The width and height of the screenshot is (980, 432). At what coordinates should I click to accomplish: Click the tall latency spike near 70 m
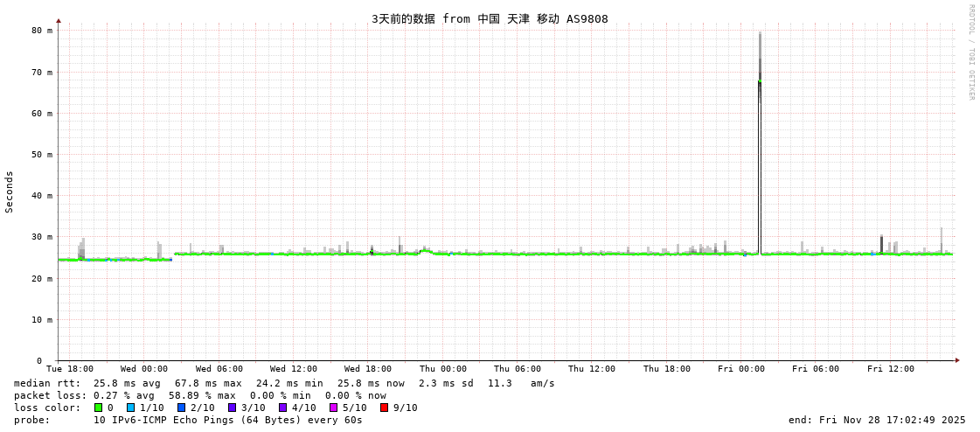click(x=760, y=80)
